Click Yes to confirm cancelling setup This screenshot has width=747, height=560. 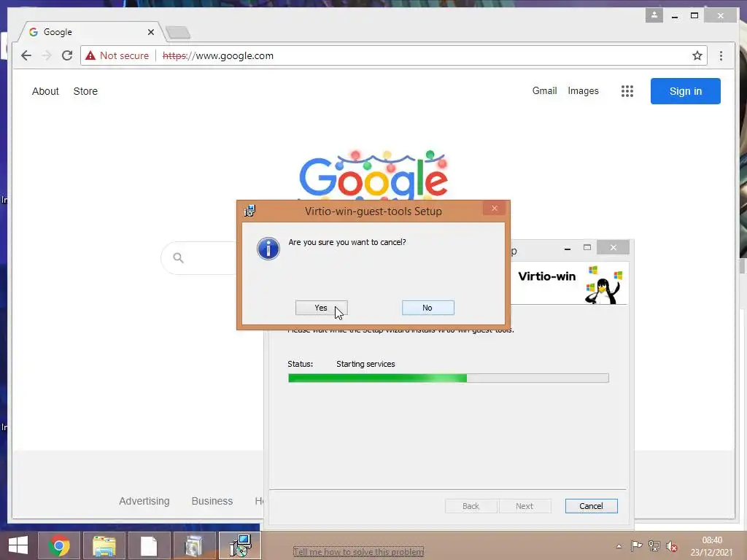(321, 308)
